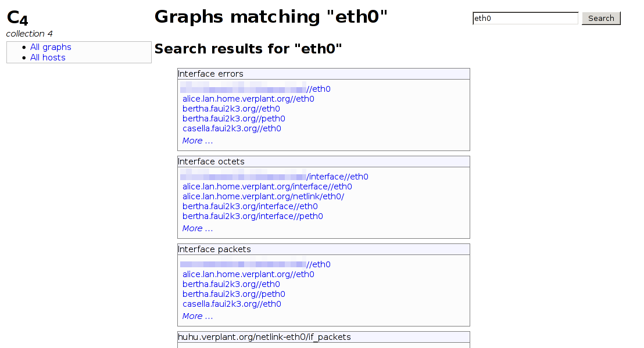Select bertha.faui2k3.org//eth0 under Interface packets

(x=231, y=284)
